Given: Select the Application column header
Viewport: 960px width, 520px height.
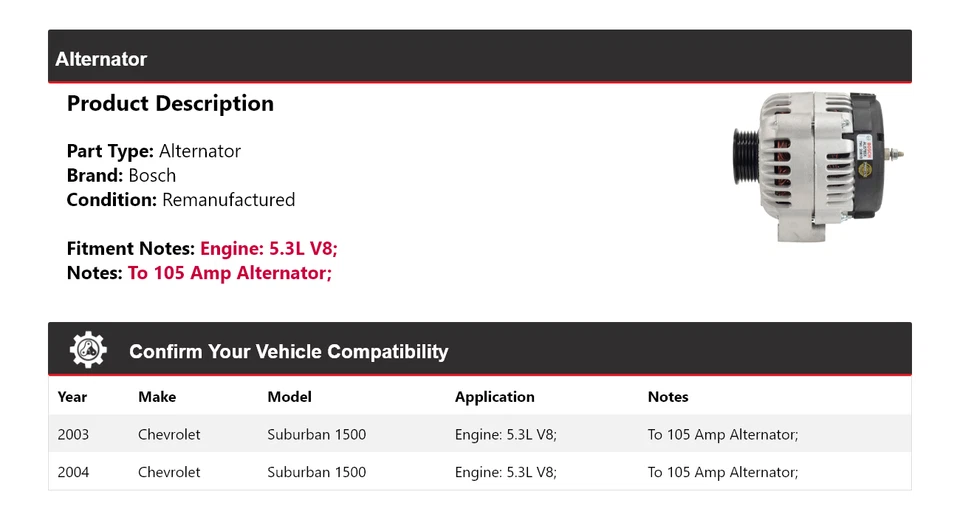Looking at the screenshot, I should [494, 397].
